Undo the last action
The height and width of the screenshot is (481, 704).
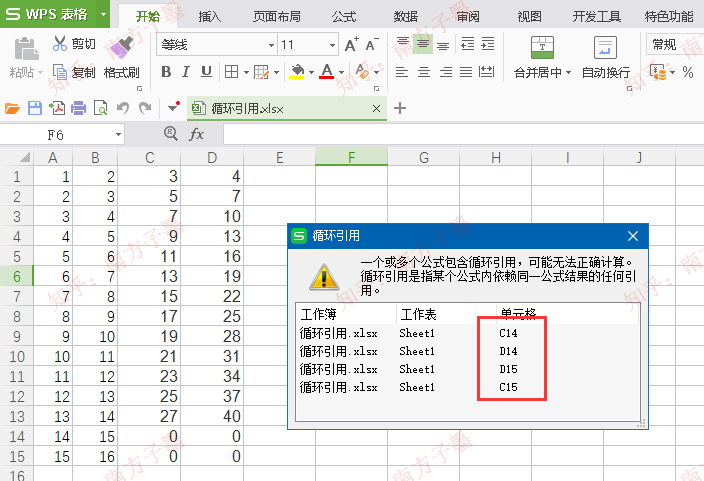click(123, 108)
